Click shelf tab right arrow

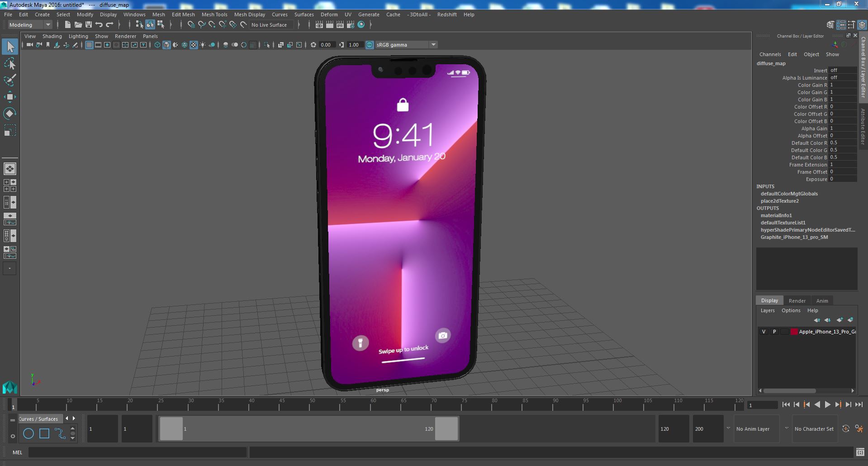click(x=74, y=418)
